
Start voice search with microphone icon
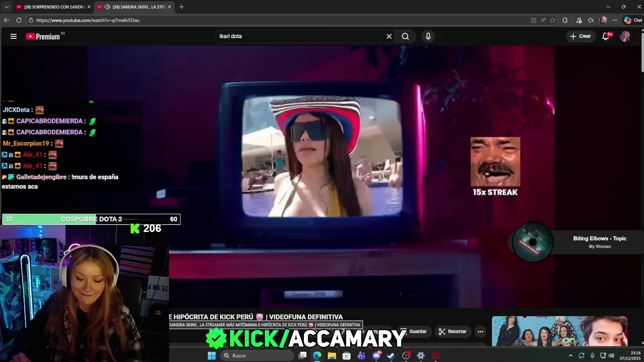click(x=428, y=36)
